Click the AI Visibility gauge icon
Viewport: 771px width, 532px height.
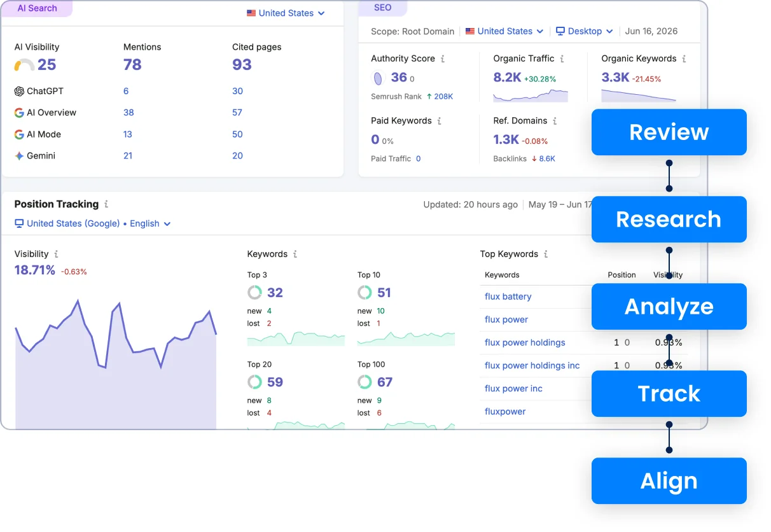pos(24,65)
